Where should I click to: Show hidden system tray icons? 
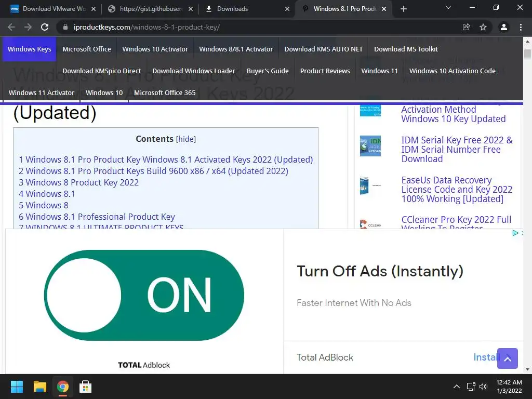coord(457,387)
